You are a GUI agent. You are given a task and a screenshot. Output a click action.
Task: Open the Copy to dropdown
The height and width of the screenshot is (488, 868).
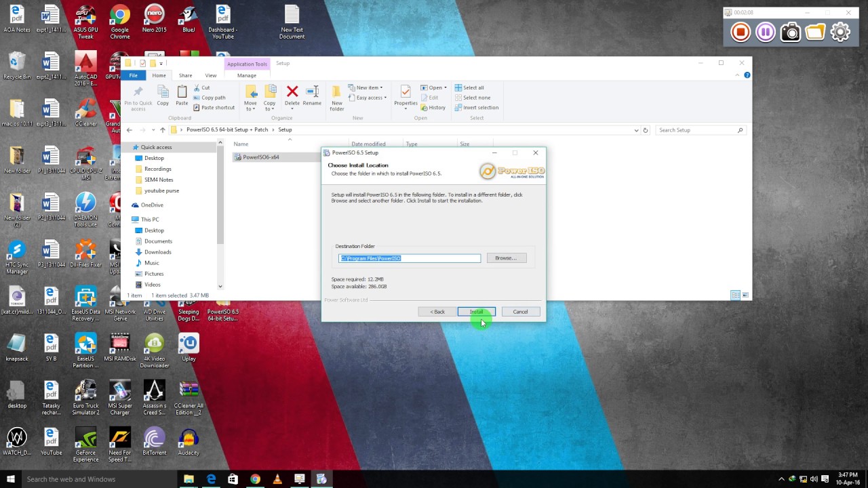pos(270,98)
